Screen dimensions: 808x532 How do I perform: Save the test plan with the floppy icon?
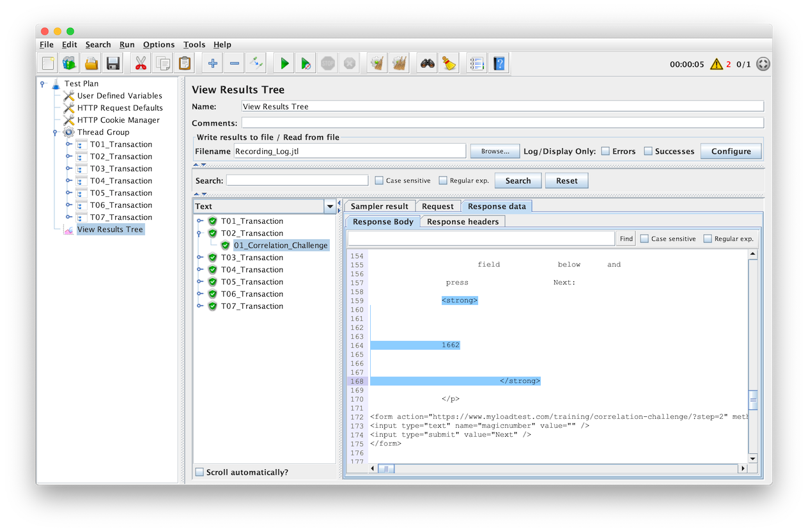113,63
